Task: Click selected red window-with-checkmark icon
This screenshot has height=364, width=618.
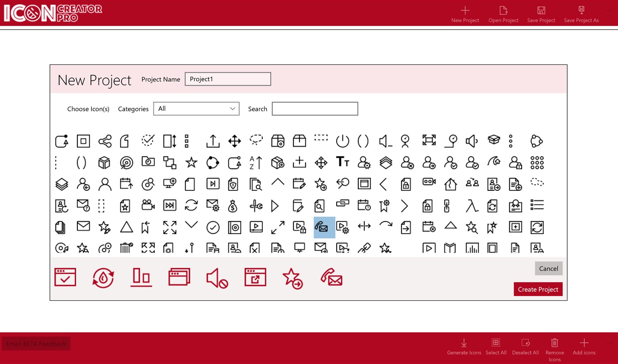Action: point(65,277)
